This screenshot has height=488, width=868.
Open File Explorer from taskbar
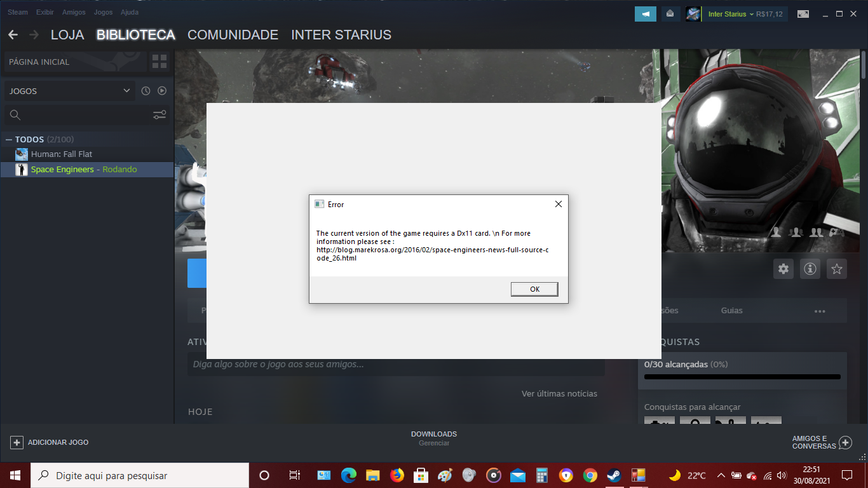pyautogui.click(x=372, y=475)
